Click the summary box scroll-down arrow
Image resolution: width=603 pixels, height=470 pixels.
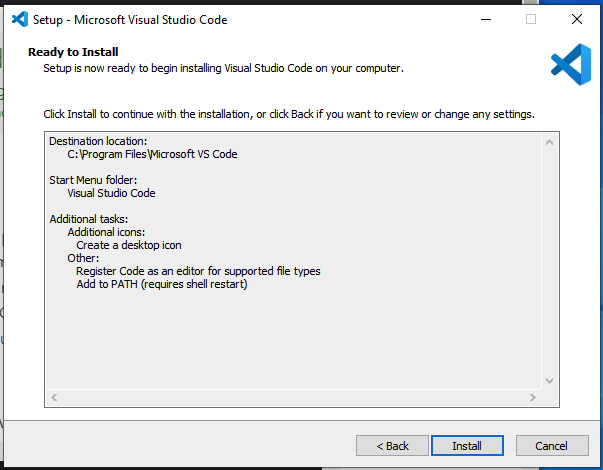pyautogui.click(x=549, y=380)
